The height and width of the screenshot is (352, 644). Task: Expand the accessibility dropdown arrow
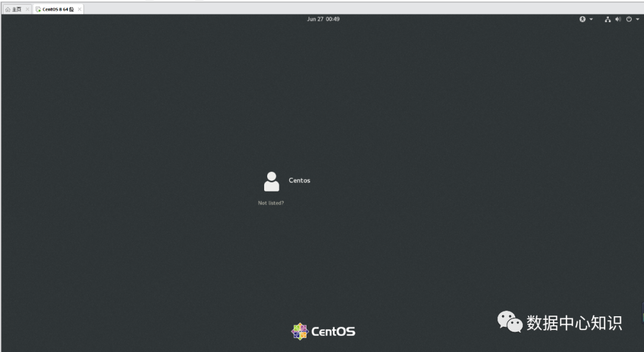(x=591, y=19)
